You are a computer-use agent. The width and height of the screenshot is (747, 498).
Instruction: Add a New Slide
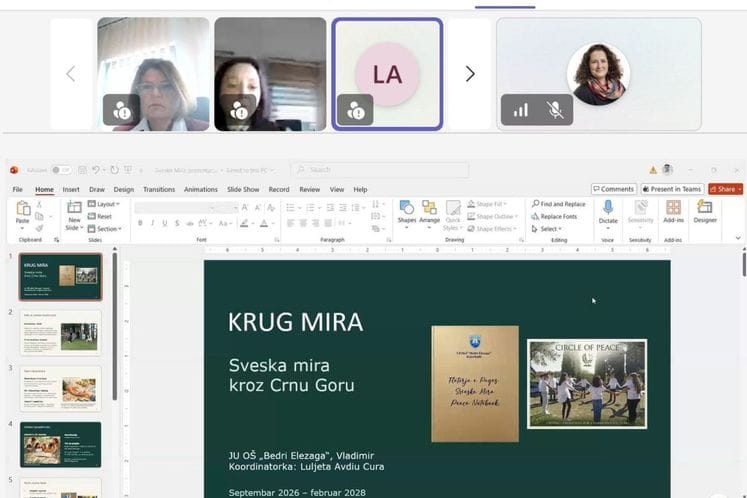click(74, 216)
